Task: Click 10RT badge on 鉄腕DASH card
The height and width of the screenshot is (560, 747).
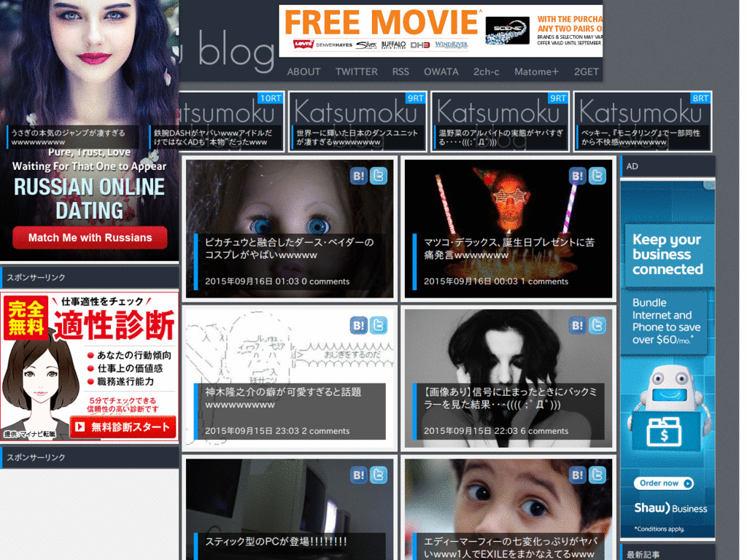Action: click(270, 98)
